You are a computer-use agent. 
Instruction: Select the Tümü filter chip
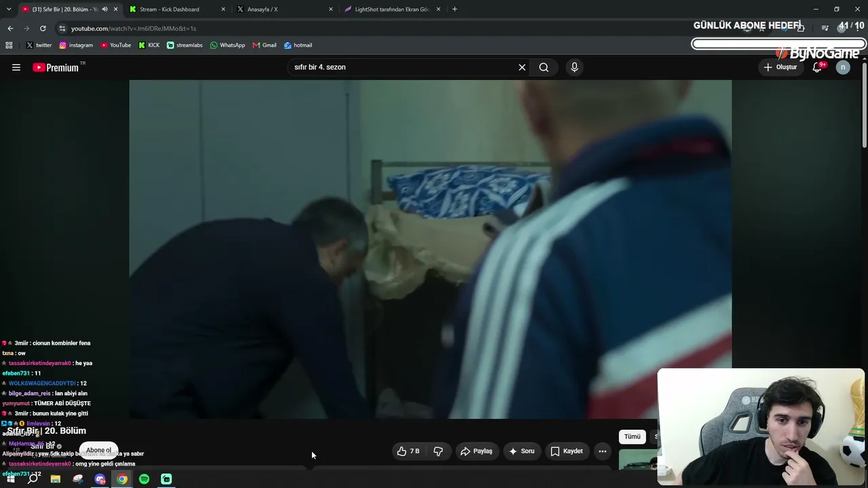[x=632, y=436]
